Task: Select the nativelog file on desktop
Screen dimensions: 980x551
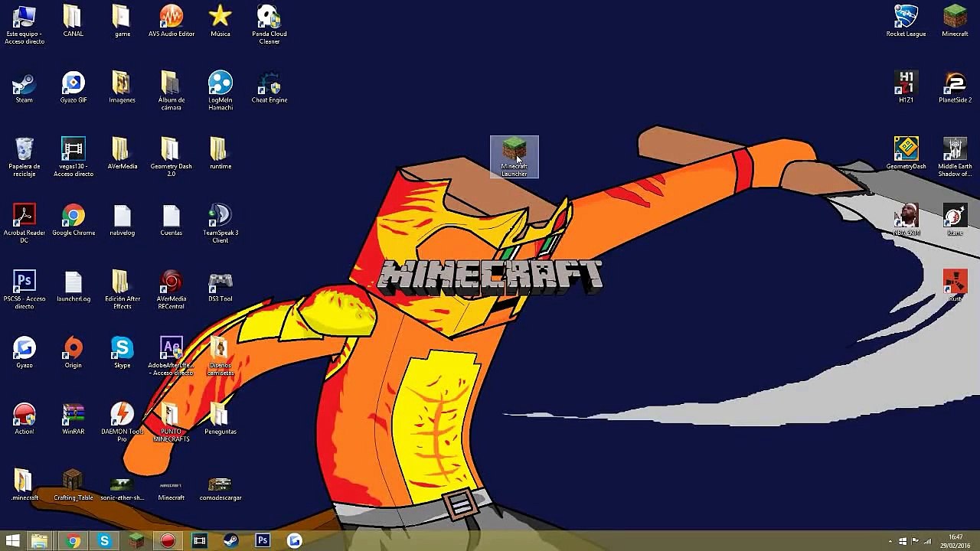Action: pyautogui.click(x=122, y=220)
